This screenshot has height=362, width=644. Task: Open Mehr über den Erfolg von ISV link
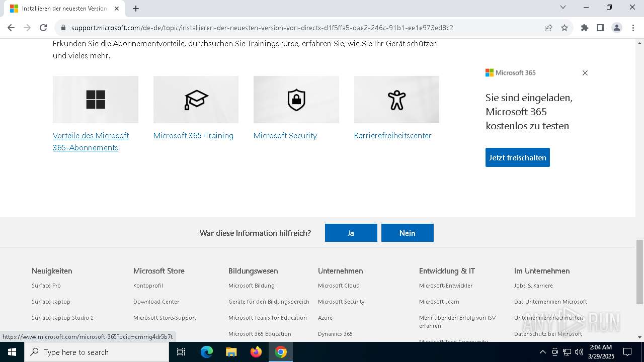pyautogui.click(x=457, y=322)
